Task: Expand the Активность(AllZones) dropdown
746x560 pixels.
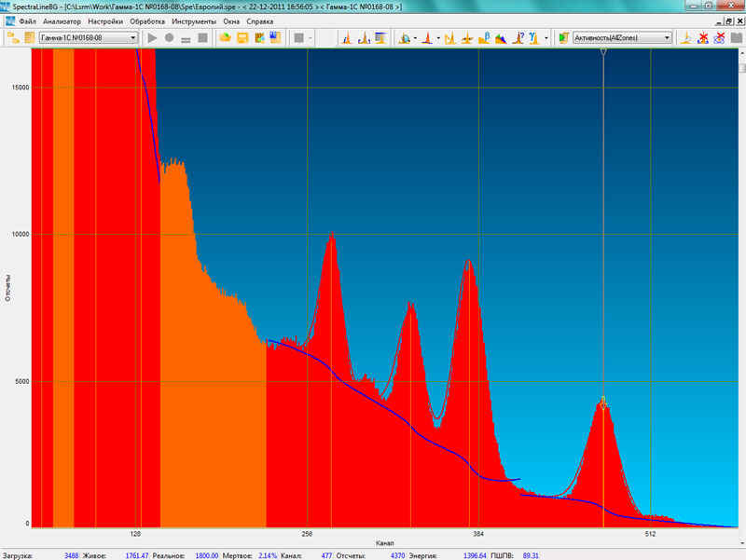Action: pos(666,38)
